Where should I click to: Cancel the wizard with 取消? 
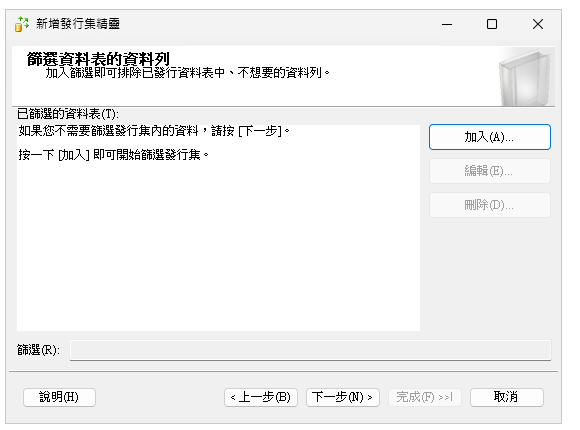tap(507, 397)
